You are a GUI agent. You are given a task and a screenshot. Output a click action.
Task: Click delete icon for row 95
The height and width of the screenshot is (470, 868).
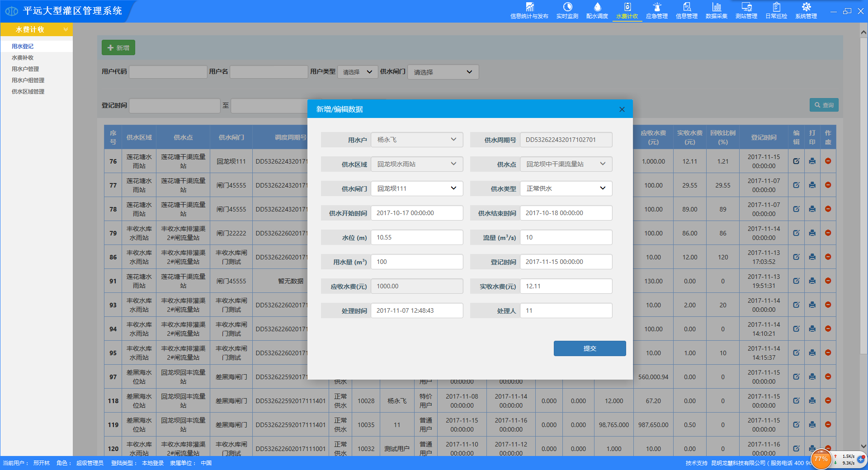pyautogui.click(x=828, y=352)
